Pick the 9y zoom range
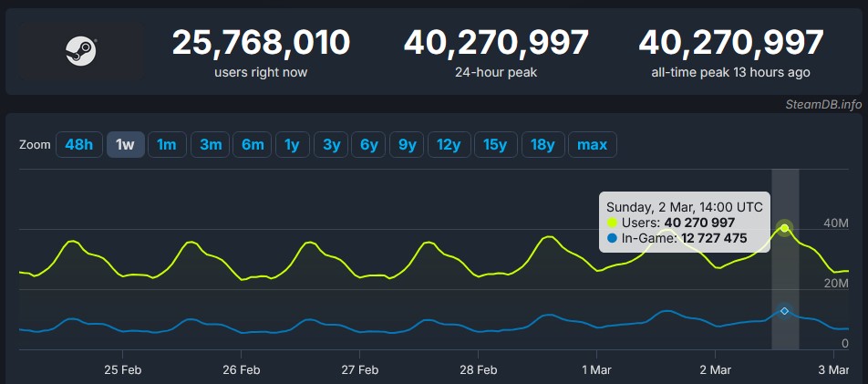Screen dimensions: 868x384 click(x=407, y=145)
